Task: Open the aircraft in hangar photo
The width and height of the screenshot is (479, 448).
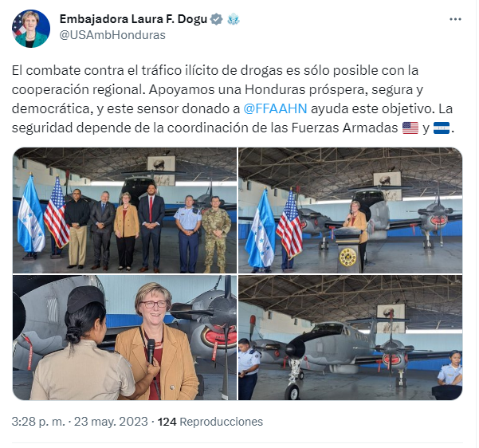Action: [x=350, y=338]
